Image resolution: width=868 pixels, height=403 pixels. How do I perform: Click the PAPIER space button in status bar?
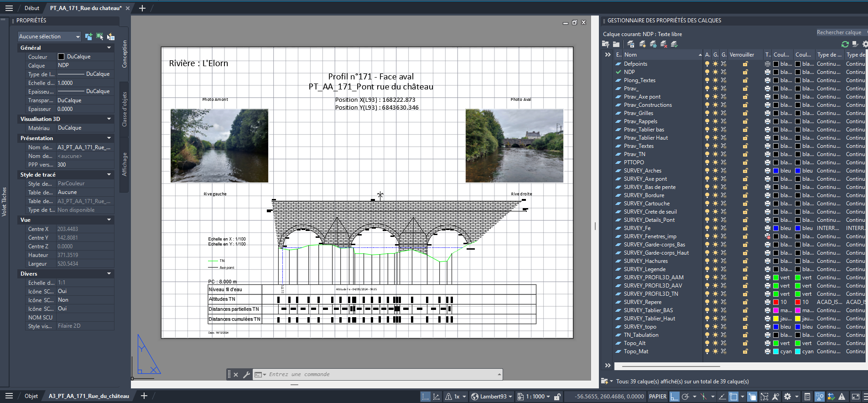coord(657,397)
